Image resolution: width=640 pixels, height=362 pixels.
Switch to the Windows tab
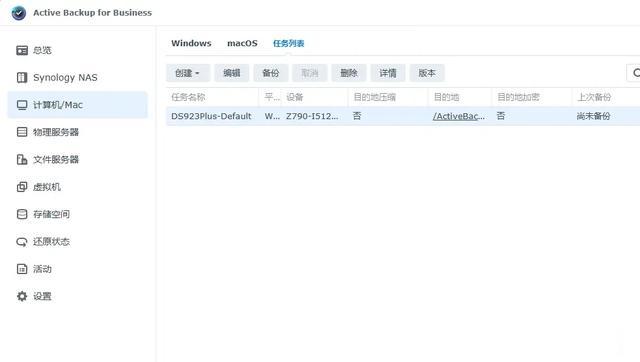(x=191, y=43)
